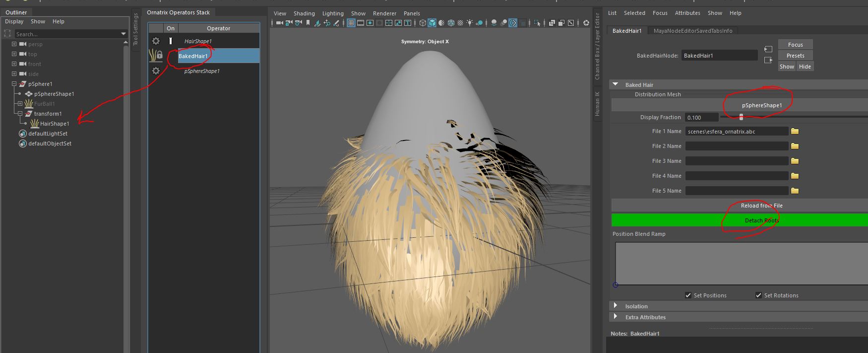Viewport: 868px width, 353px height.
Task: Collapse the transform1 node
Action: (20, 114)
